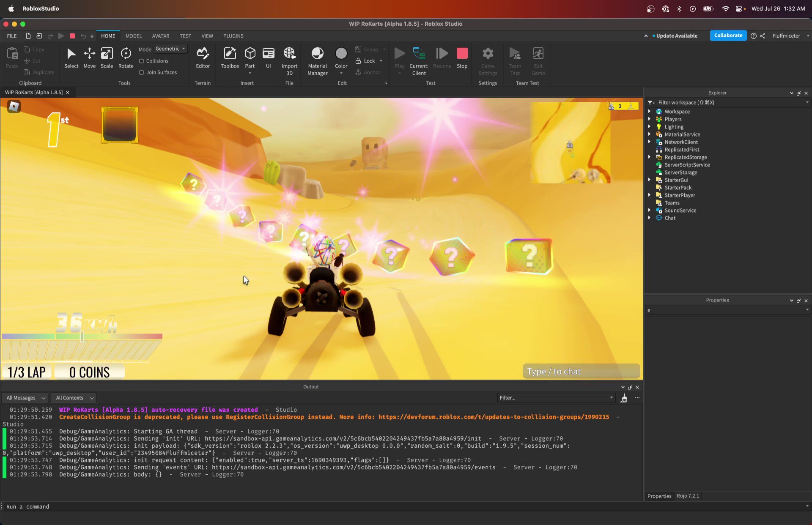Screen dimensions: 812x525
Task: Click the speed boost gauge bar
Action: click(x=82, y=336)
